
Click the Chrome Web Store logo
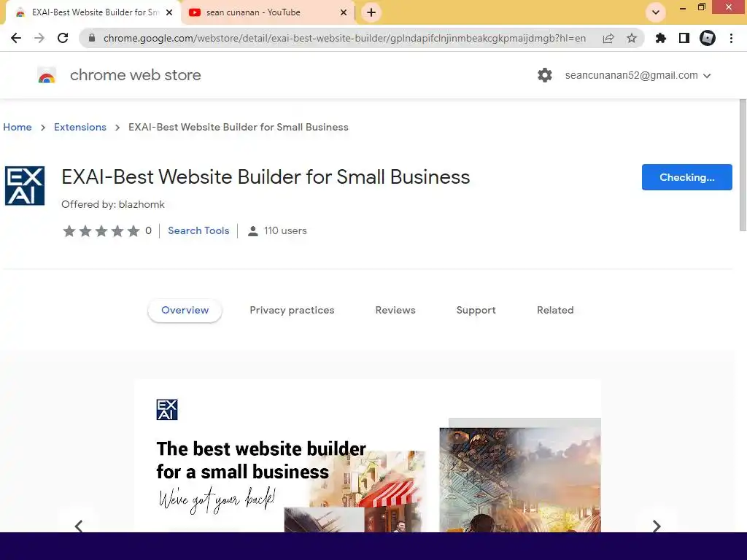click(47, 75)
